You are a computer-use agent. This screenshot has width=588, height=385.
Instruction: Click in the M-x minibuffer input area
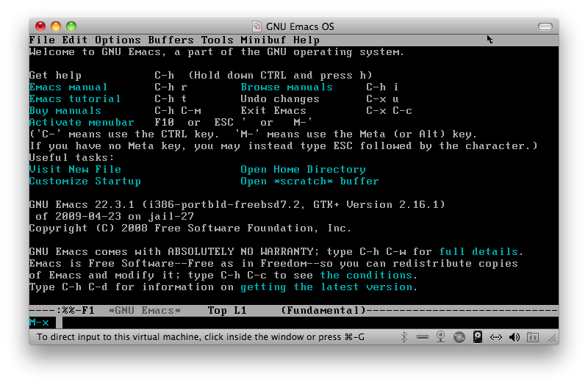click(307, 323)
